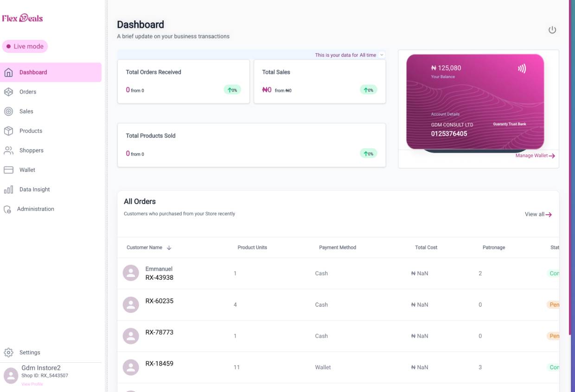
Task: Click View all orders link
Action: 538,214
